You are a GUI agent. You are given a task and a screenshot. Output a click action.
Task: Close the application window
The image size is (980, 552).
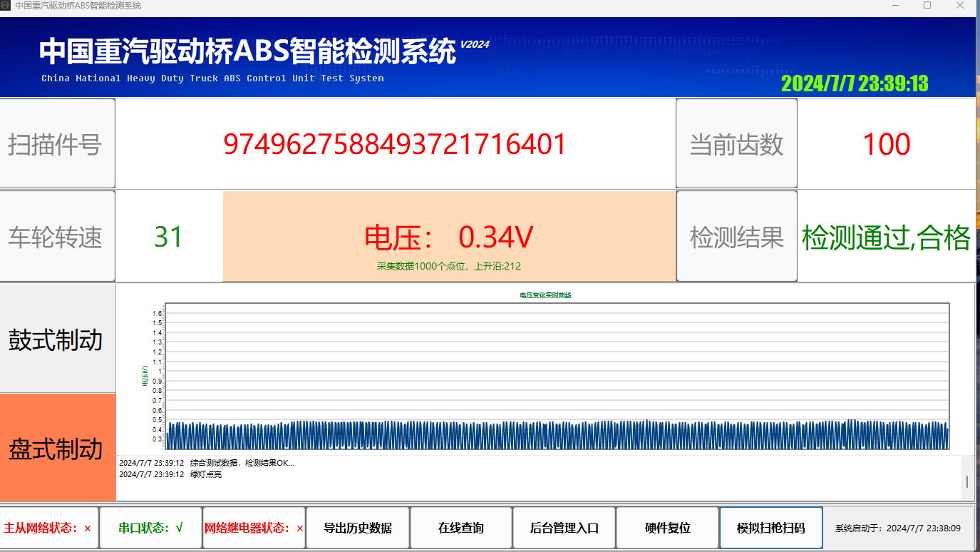pyautogui.click(x=960, y=6)
